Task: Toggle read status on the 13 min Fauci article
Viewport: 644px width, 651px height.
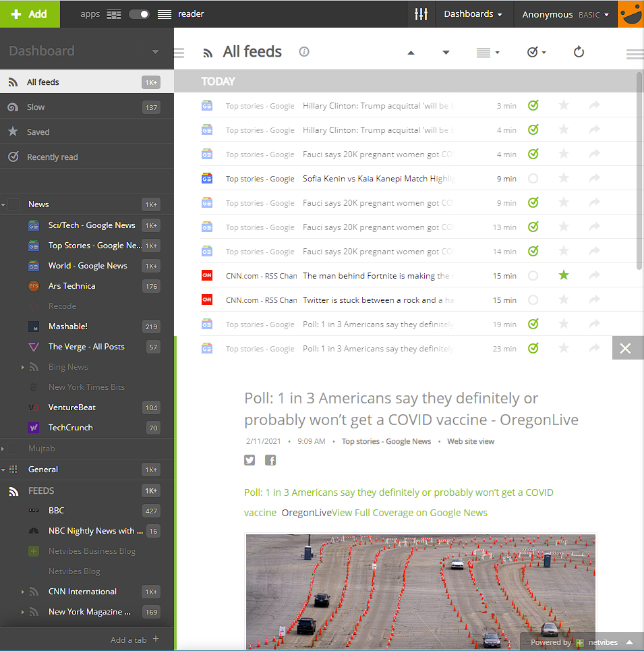Action: (x=533, y=227)
